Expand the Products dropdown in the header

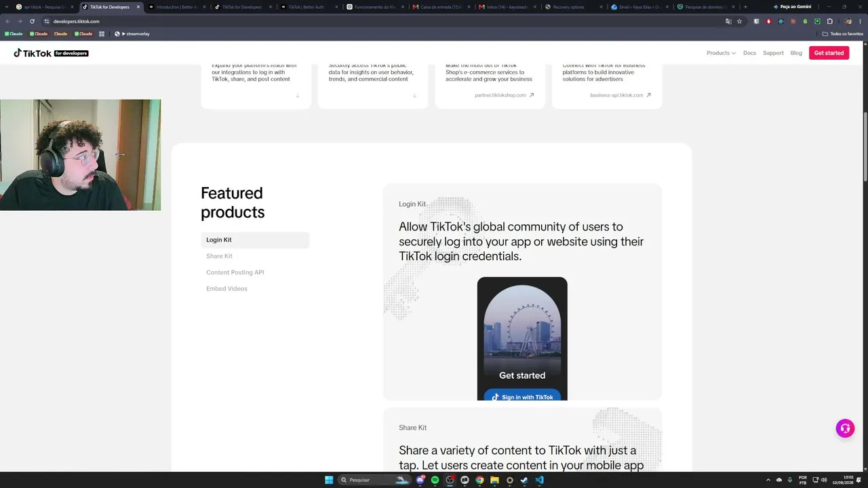721,53
